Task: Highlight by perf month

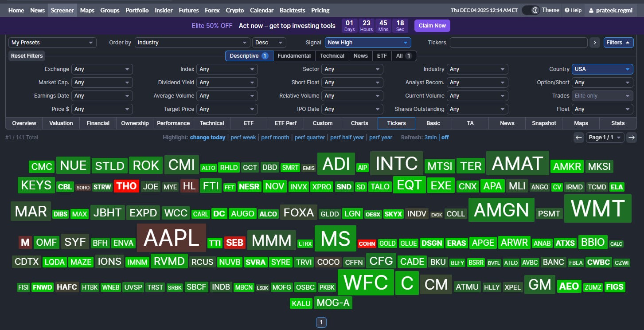Action: 275,137
